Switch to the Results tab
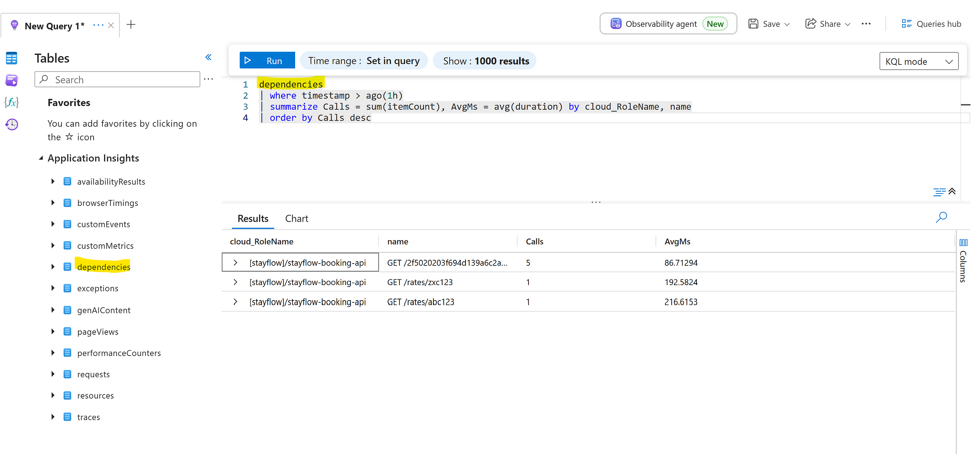The height and width of the screenshot is (454, 980). coord(253,218)
